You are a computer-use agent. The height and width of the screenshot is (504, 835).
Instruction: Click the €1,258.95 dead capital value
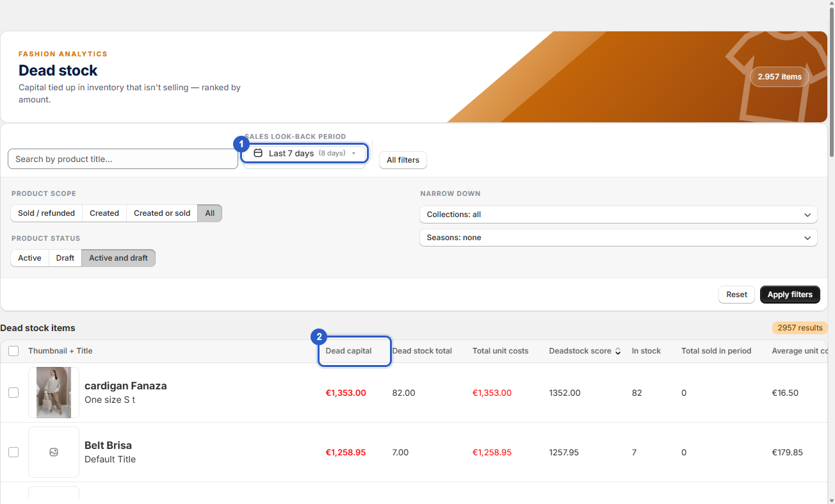346,452
